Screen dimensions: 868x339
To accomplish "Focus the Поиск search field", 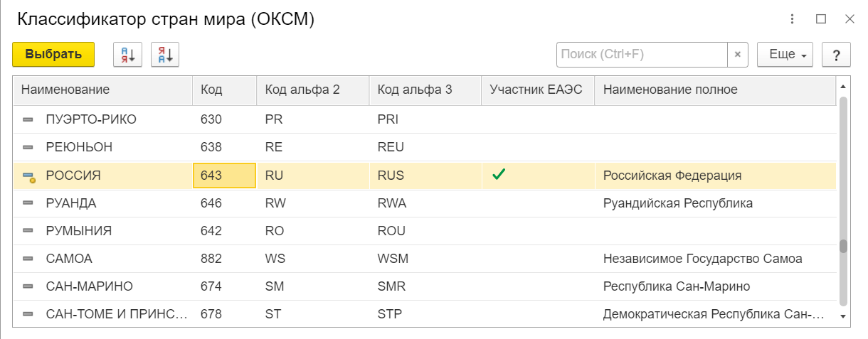I will [x=641, y=55].
